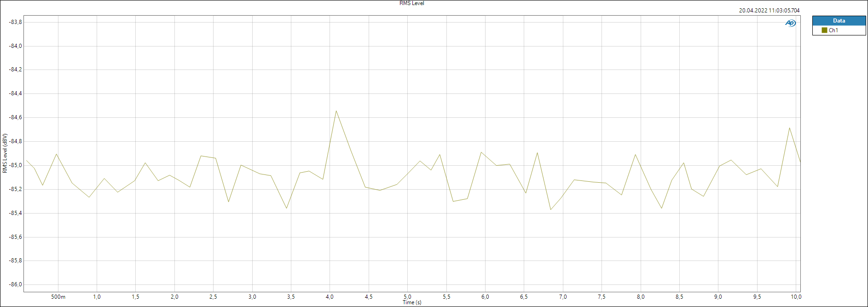
Task: Click the 10,0 x-axis tick label
Action: coord(796,297)
